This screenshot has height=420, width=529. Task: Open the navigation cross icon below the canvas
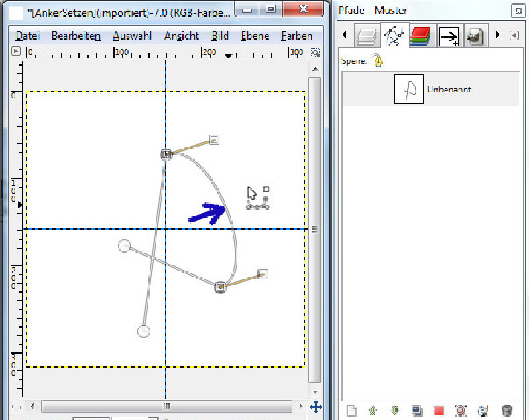coord(315,407)
